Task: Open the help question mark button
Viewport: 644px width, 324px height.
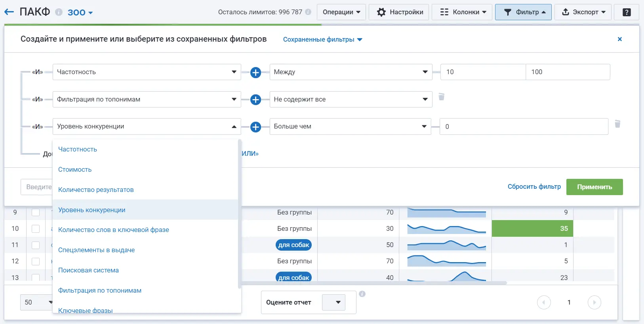Action: 627,12
